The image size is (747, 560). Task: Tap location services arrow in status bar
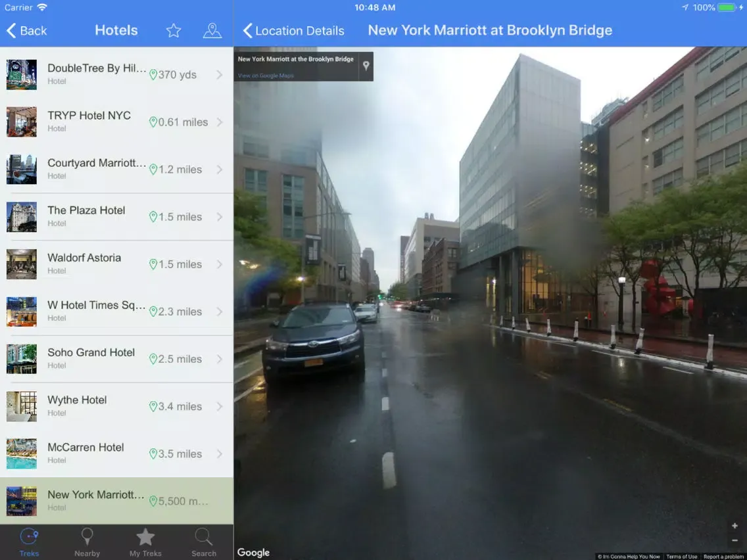pos(685,7)
